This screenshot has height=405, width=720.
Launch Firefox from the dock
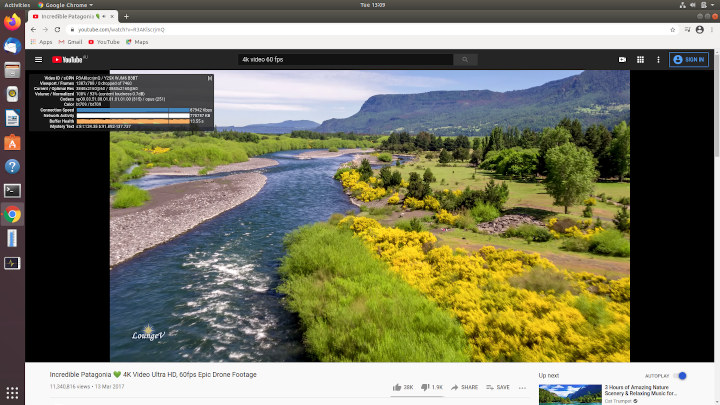tap(12, 22)
